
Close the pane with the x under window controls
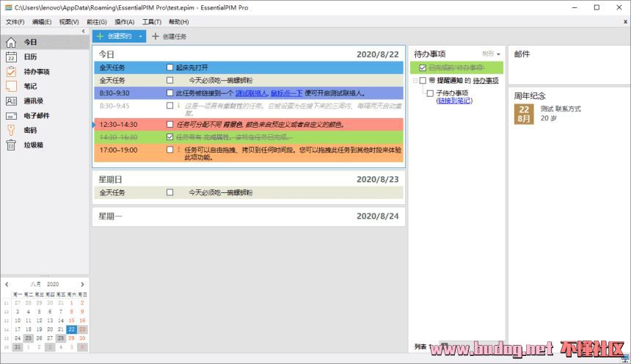pyautogui.click(x=625, y=22)
